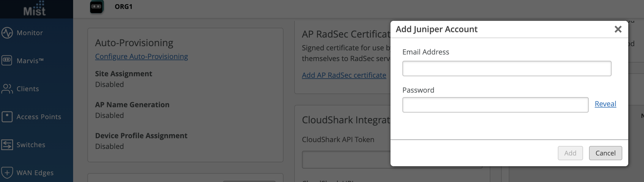Click the Monitor heartbeat icon in sidebar
Viewport: 644px width, 182px height.
(7, 33)
